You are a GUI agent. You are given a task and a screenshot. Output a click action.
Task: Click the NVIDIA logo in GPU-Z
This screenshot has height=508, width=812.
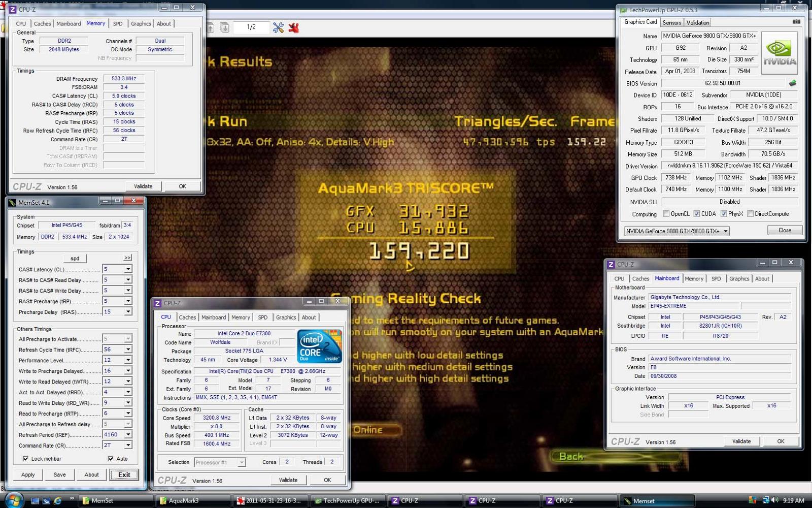(780, 53)
